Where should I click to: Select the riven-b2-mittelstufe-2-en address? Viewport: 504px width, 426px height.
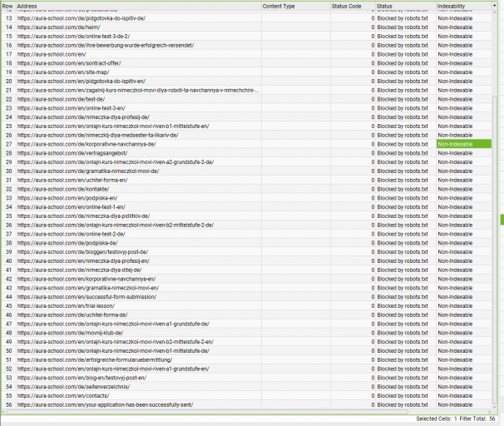[116, 343]
